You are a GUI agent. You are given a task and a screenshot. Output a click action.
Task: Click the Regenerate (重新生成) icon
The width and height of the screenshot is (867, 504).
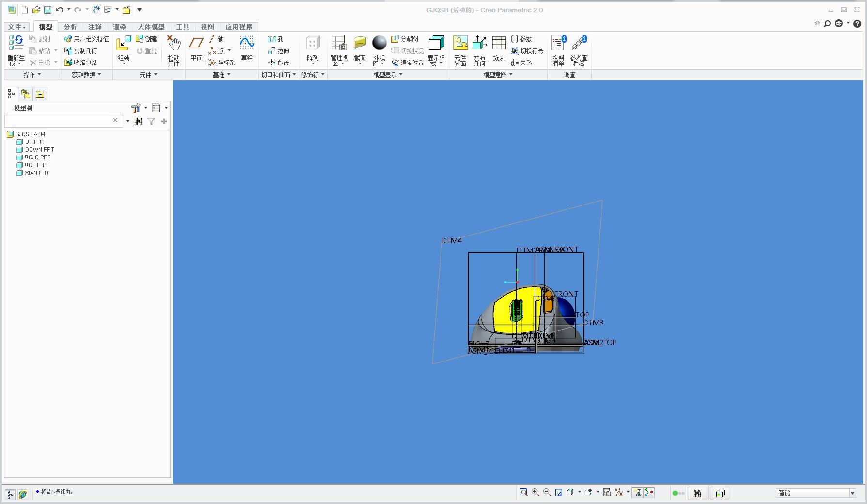pos(16,43)
